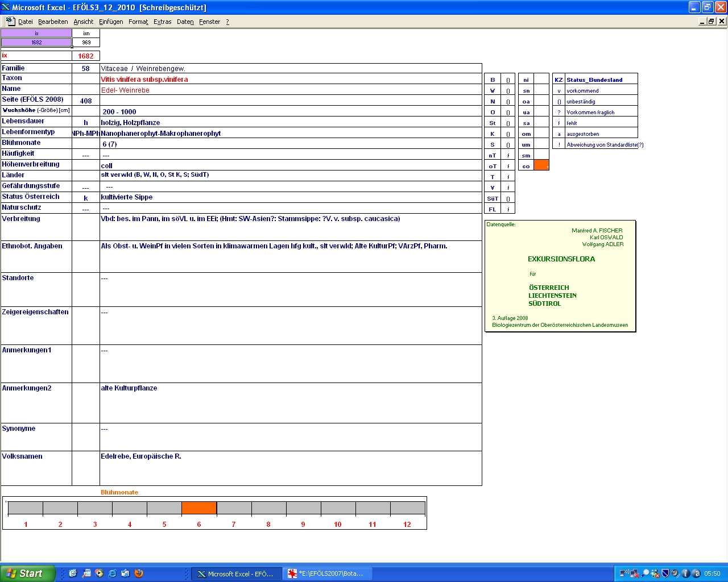
Task: Click the Excel workbook icon beside Datei menu
Action: click(10, 21)
